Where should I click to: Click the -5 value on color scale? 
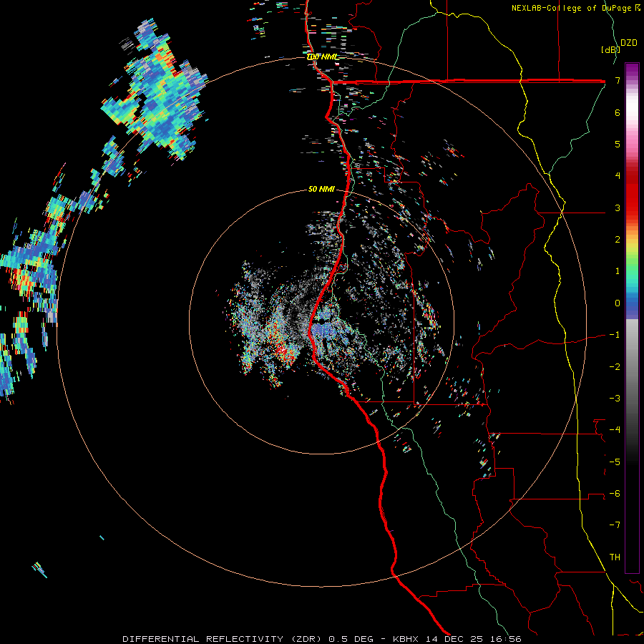coord(615,462)
